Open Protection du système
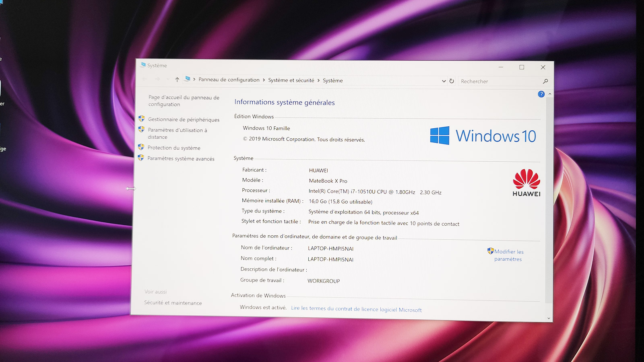The image size is (644, 362). click(x=174, y=148)
